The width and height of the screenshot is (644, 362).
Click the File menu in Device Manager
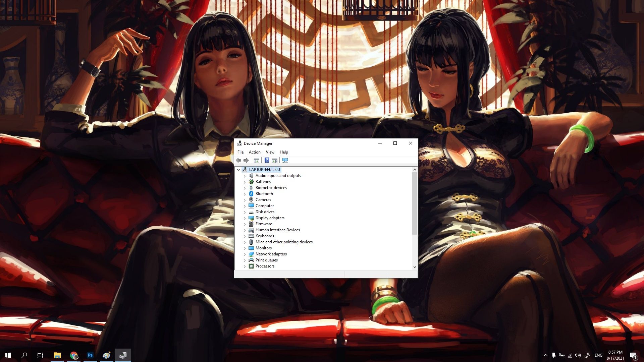(240, 152)
